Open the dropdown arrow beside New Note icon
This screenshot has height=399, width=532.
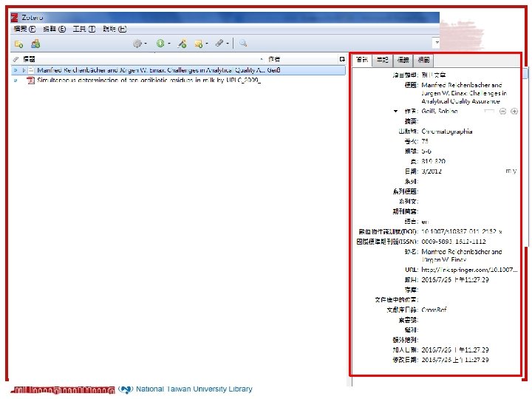coord(207,44)
